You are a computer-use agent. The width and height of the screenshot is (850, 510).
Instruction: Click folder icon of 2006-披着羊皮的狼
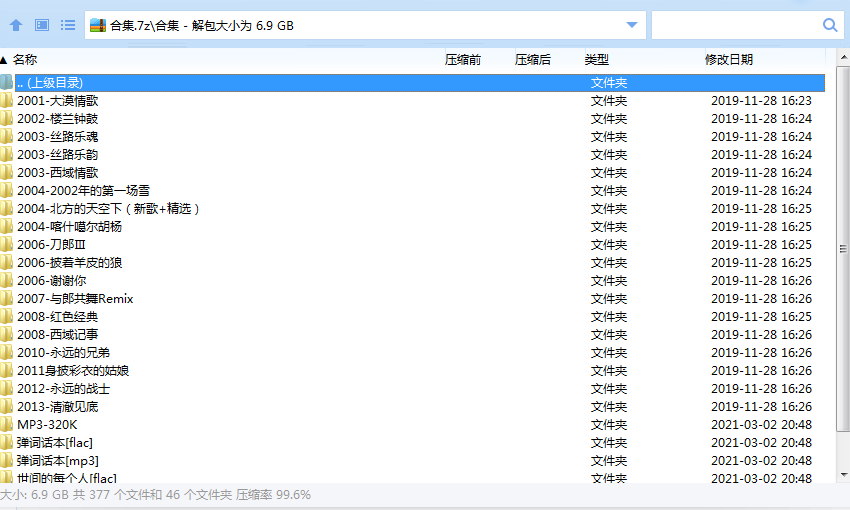point(6,262)
